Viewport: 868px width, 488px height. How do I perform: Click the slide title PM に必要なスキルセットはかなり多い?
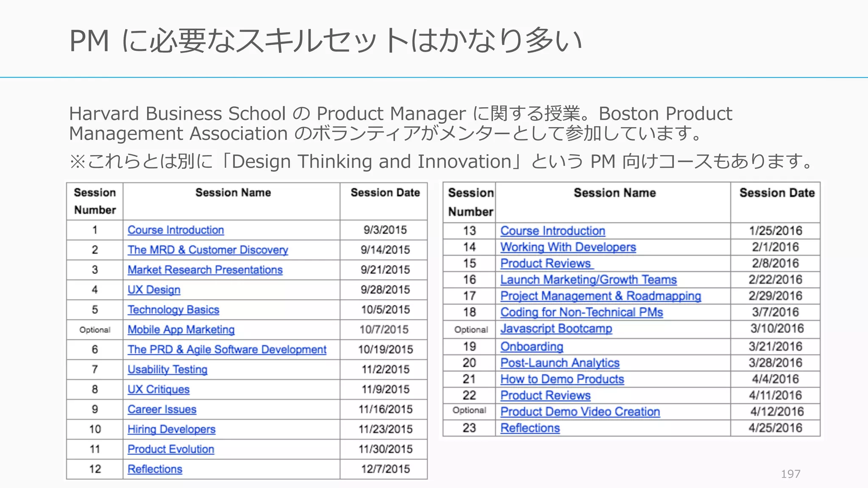[325, 41]
